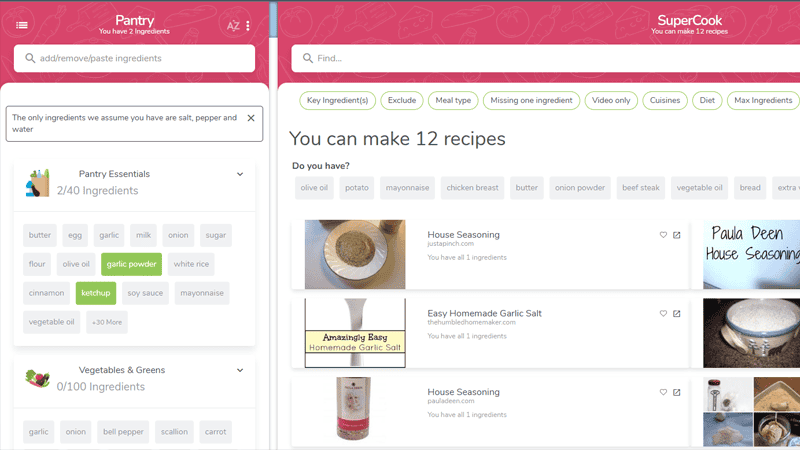Collapse the Vegetables & Greens section

click(240, 370)
